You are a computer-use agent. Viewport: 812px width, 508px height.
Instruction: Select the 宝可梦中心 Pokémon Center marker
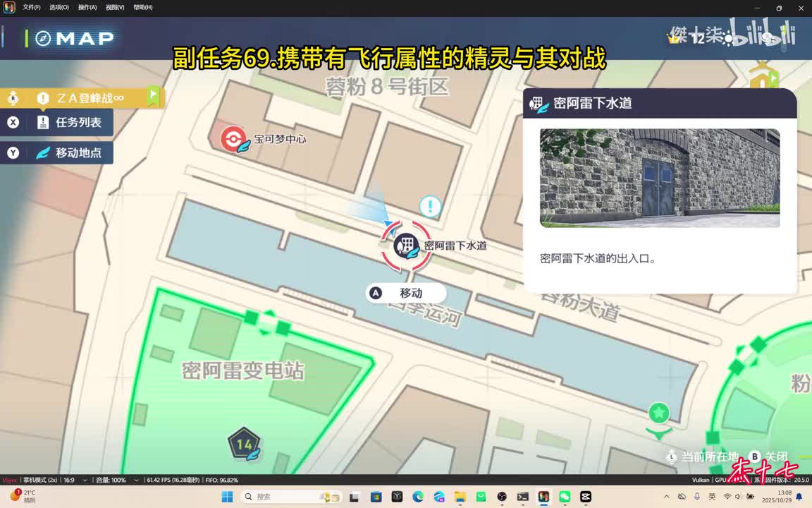tap(234, 139)
